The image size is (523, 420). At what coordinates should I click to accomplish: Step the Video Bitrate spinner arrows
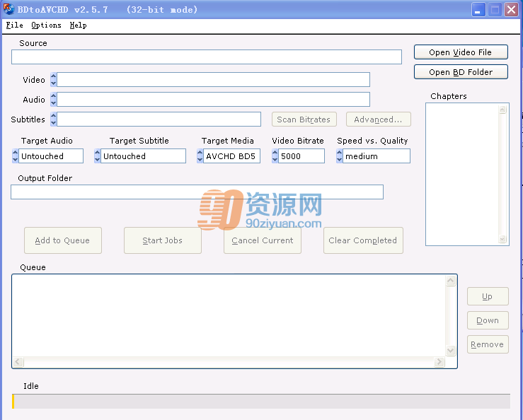(275, 156)
